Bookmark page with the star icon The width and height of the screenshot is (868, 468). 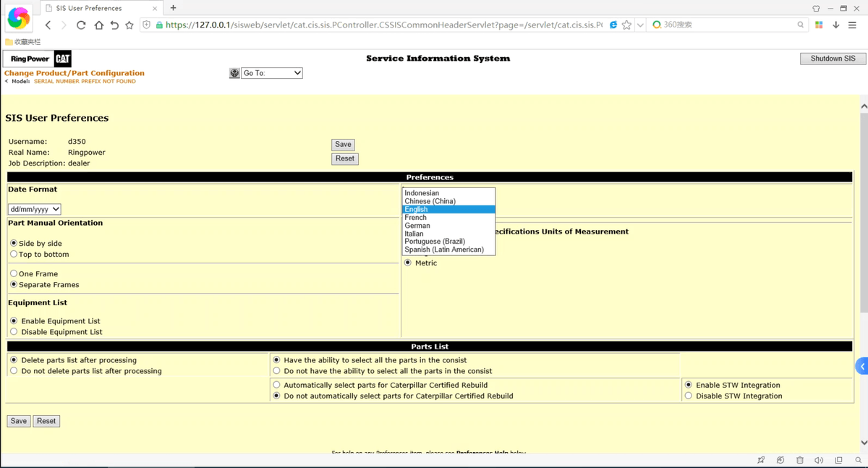pos(626,25)
